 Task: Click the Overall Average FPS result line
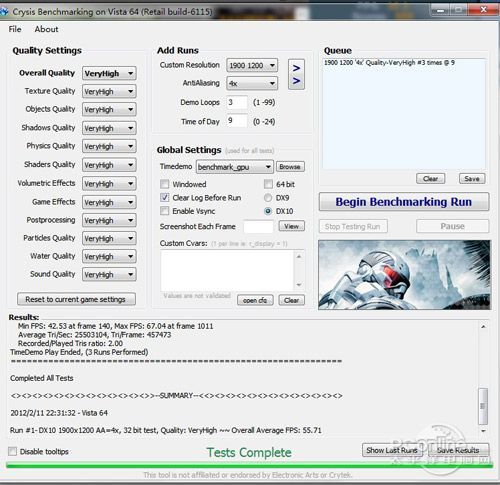(x=166, y=430)
